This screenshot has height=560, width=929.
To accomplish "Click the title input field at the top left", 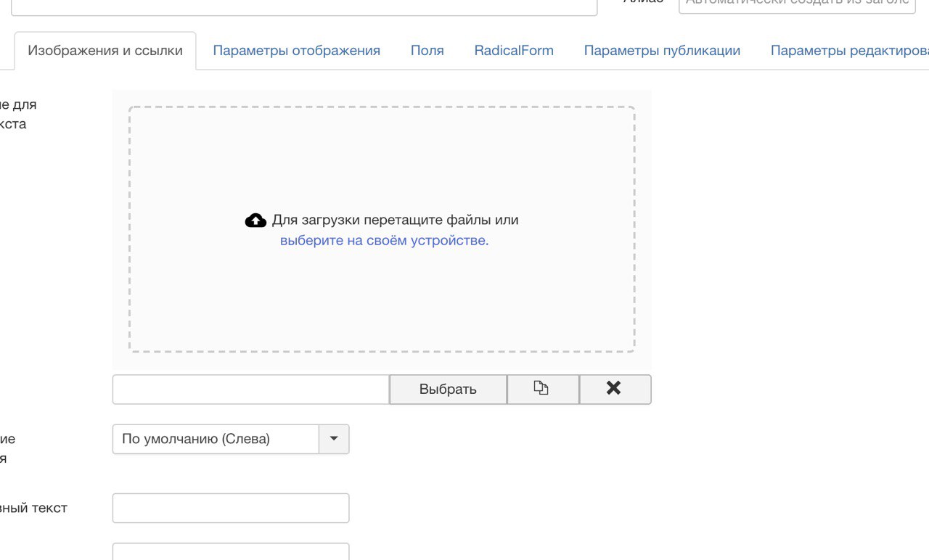I will coord(303,6).
